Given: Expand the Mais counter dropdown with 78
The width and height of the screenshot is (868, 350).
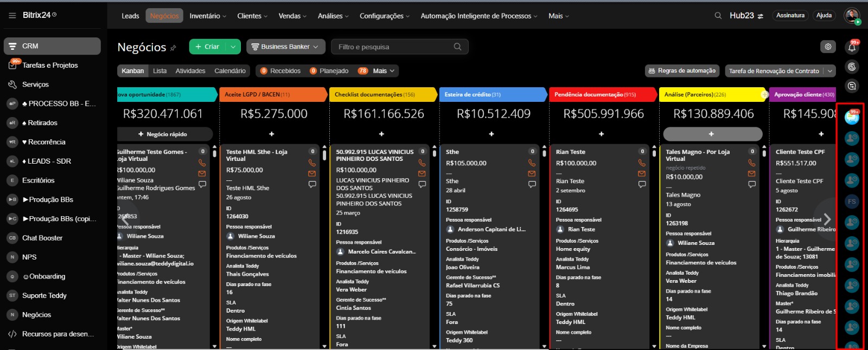Looking at the screenshot, I should coord(378,71).
